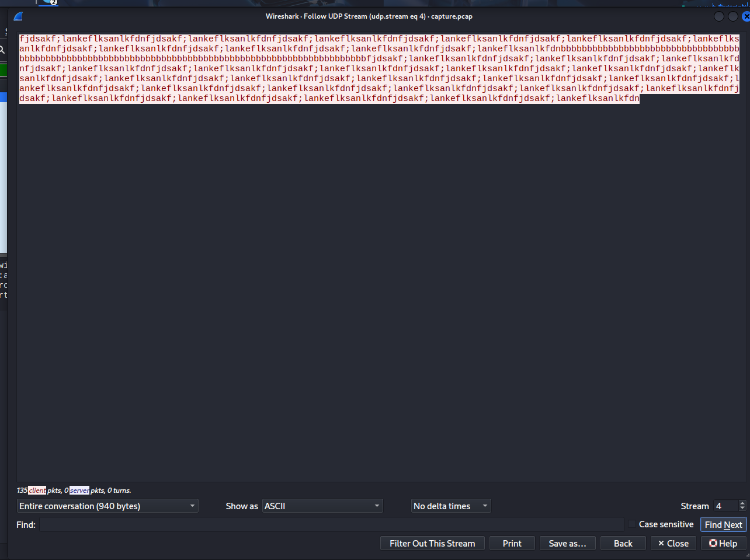Viewport: 750px width, 560px height.
Task: Print the stream contents
Action: 512,543
